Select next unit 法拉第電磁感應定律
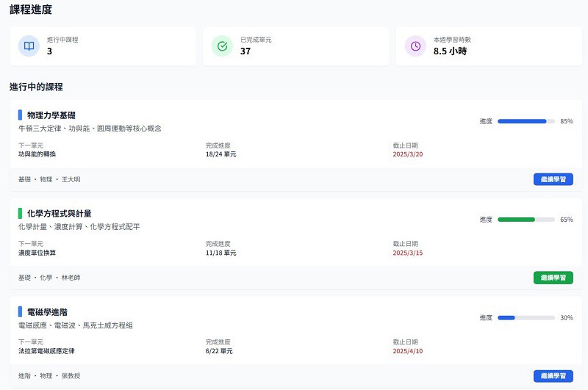The height and width of the screenshot is (390, 588). (46, 351)
